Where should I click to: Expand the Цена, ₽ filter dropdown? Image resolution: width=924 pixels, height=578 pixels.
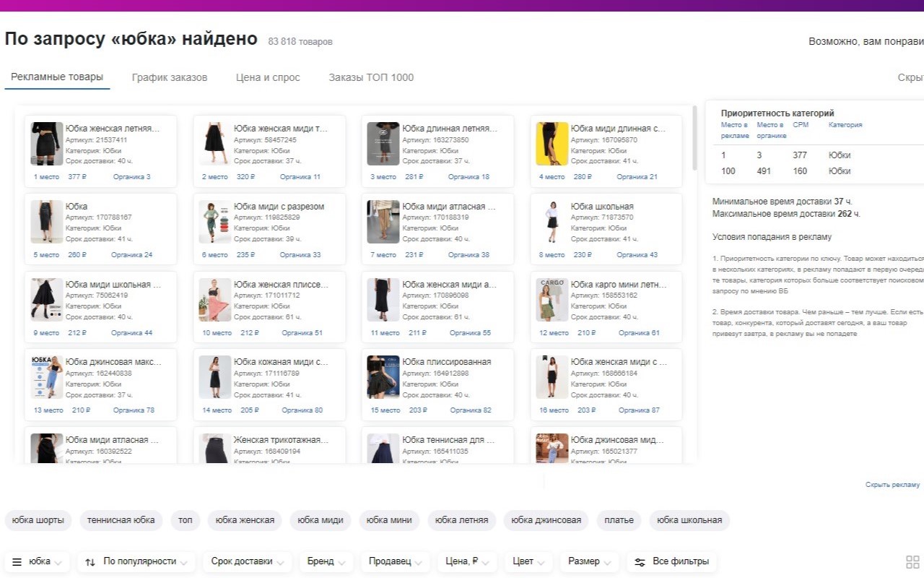467,561
